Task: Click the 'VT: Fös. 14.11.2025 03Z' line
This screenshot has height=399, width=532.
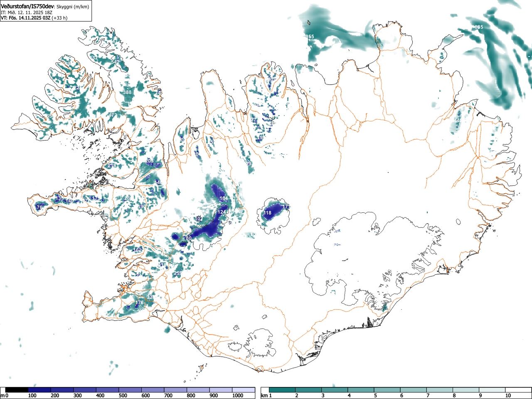Action: pyautogui.click(x=26, y=18)
